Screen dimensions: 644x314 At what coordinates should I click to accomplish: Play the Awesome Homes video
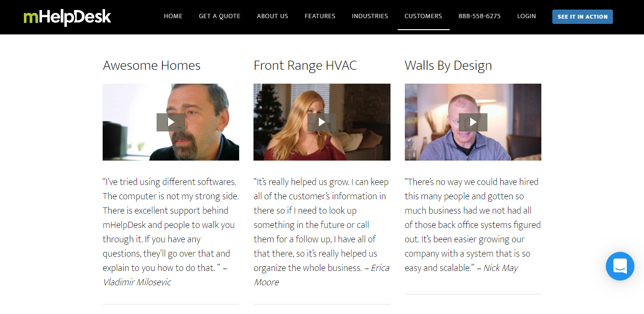point(170,122)
